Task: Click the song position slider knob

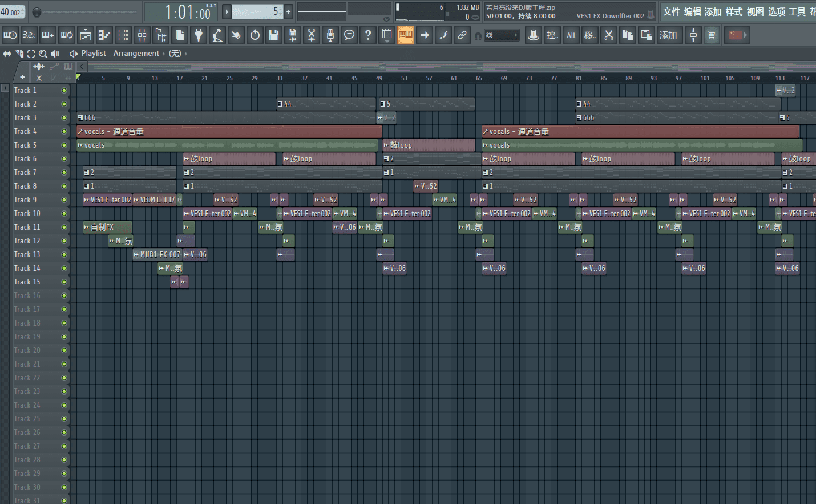Action: click(37, 12)
